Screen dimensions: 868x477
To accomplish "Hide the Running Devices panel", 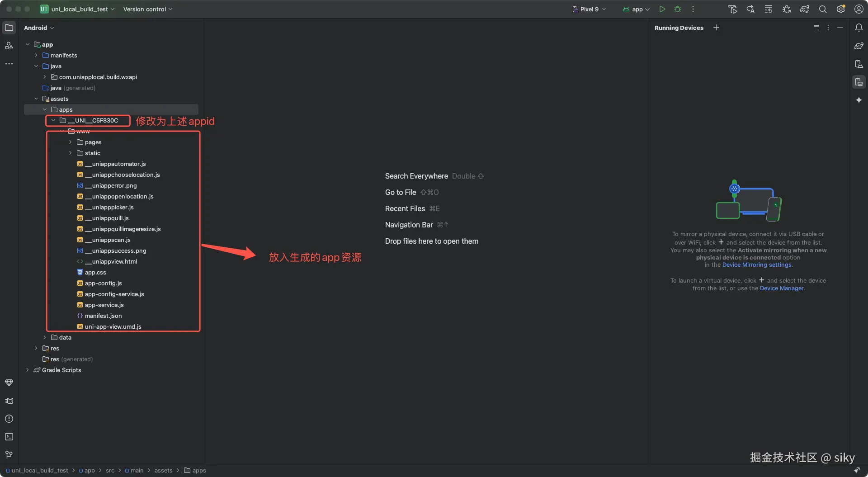I will pos(840,28).
